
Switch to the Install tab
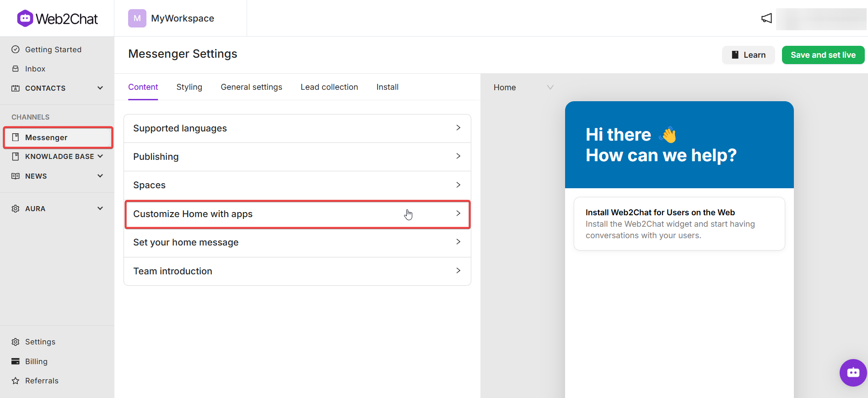(388, 87)
